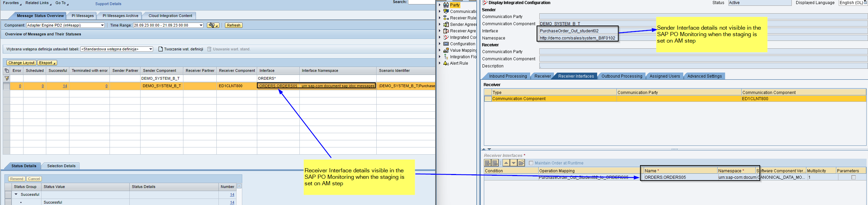Click the Change Layout button

[21, 63]
